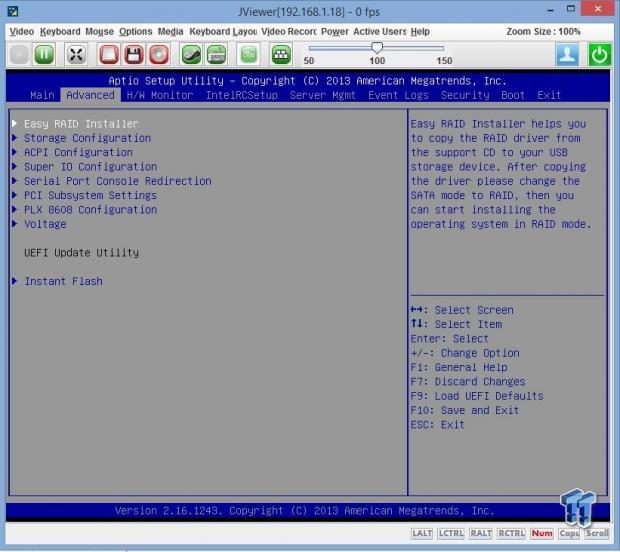Toggle full screen mode icon

tap(76, 55)
